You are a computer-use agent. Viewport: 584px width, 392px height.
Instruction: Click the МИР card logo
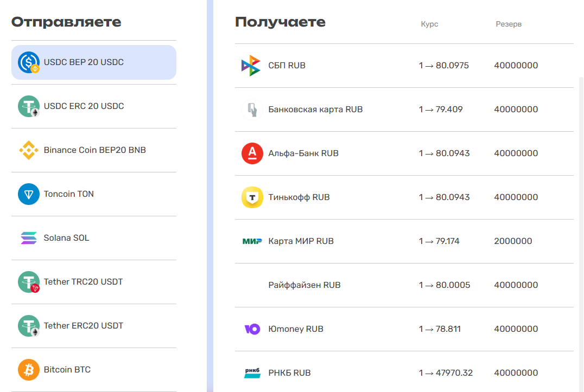click(252, 241)
